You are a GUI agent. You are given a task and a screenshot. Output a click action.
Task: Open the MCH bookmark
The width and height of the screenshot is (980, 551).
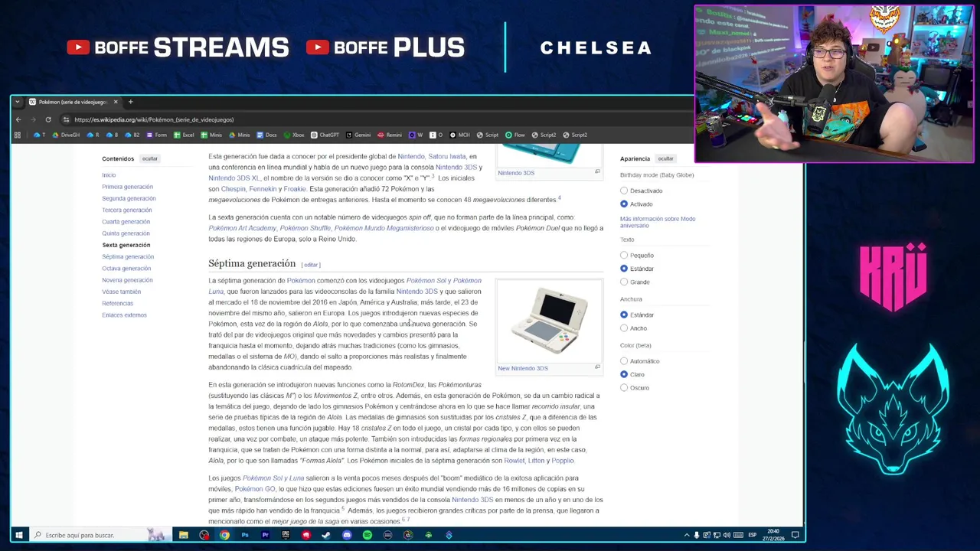tap(460, 135)
